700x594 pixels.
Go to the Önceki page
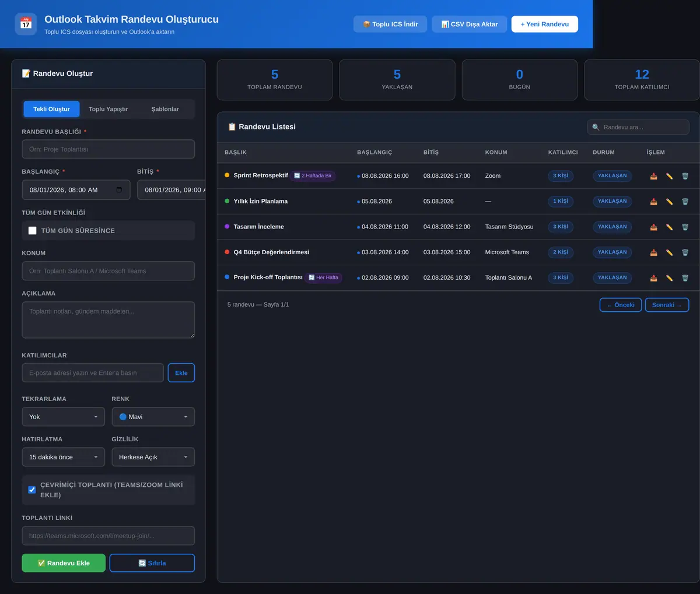[x=621, y=305]
